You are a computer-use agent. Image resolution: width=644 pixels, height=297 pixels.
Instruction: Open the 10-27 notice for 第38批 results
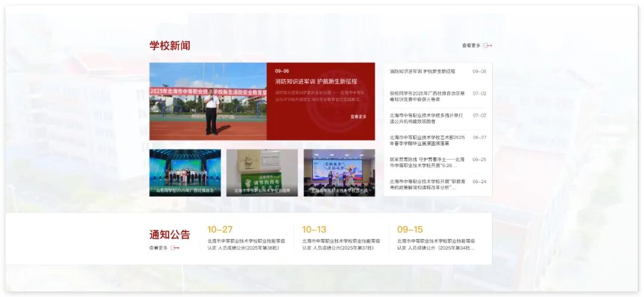(x=246, y=244)
